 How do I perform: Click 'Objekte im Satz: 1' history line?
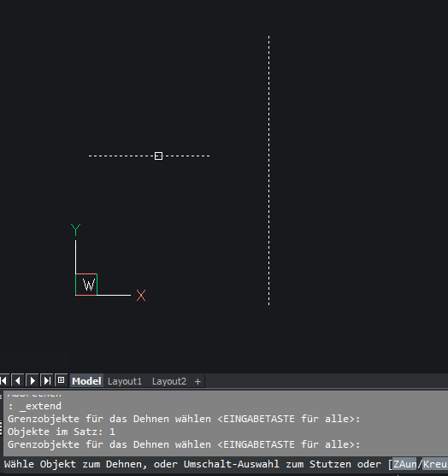coord(62,432)
